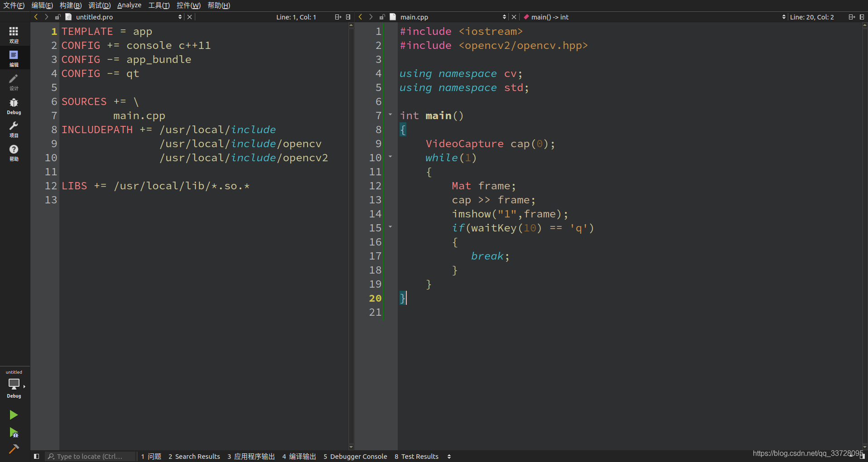This screenshot has height=462, width=868.
Task: Open the 编辑(E) menu
Action: pos(42,5)
